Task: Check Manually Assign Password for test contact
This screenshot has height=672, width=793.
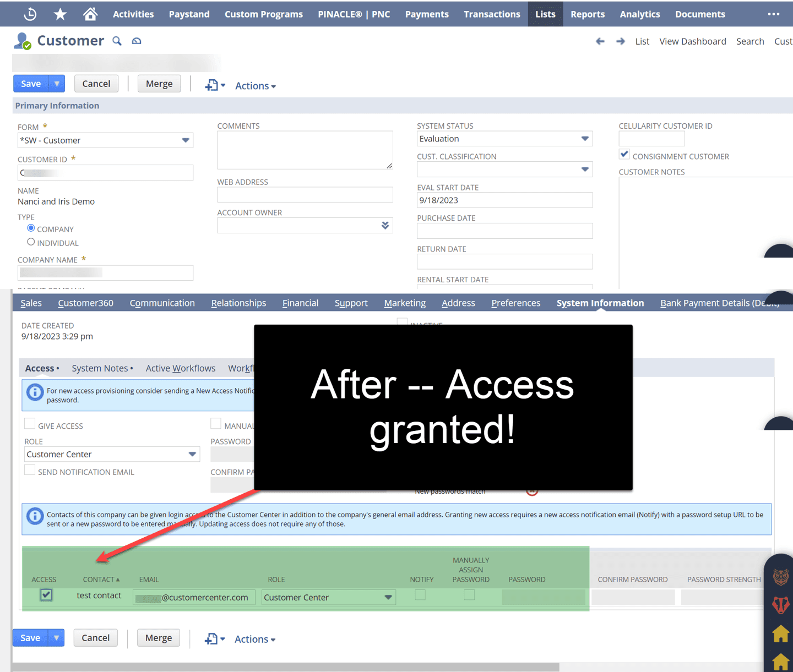Action: (469, 595)
